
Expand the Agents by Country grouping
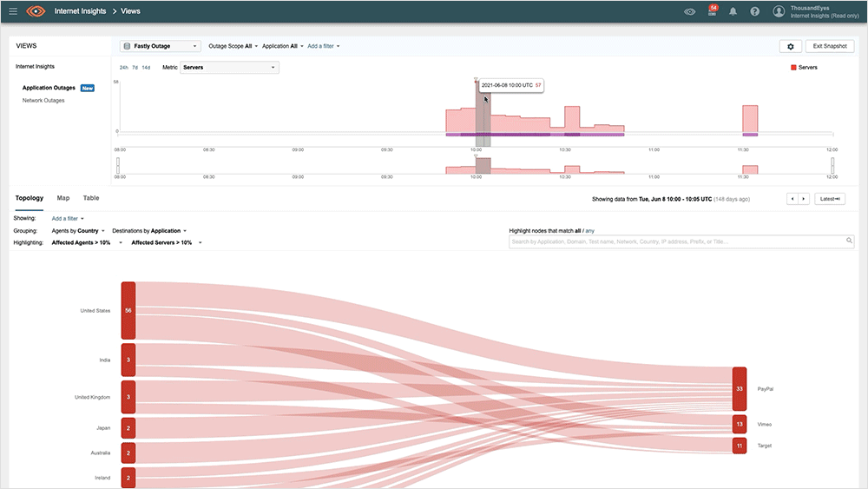(79, 231)
